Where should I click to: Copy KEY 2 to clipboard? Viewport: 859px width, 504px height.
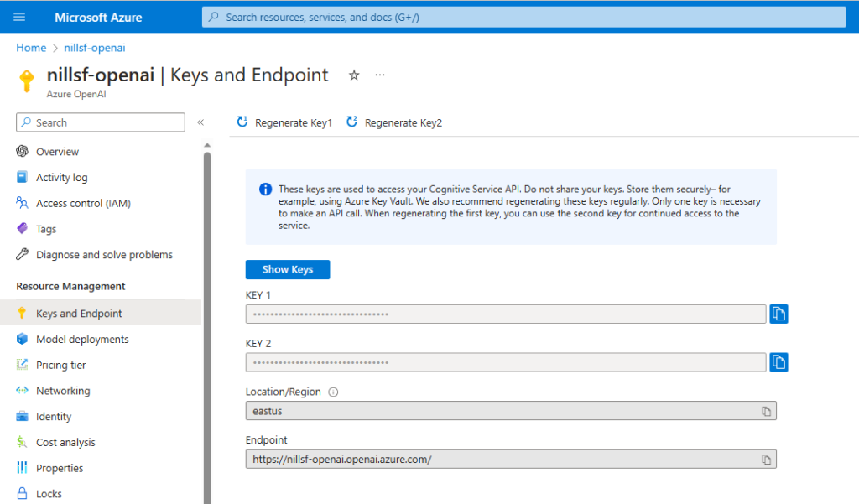[778, 362]
